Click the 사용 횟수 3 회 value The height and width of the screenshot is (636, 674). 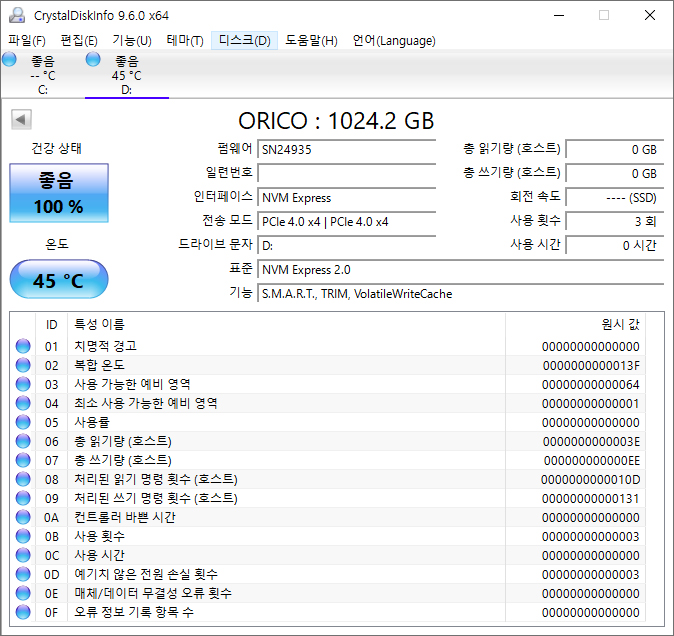(x=615, y=222)
